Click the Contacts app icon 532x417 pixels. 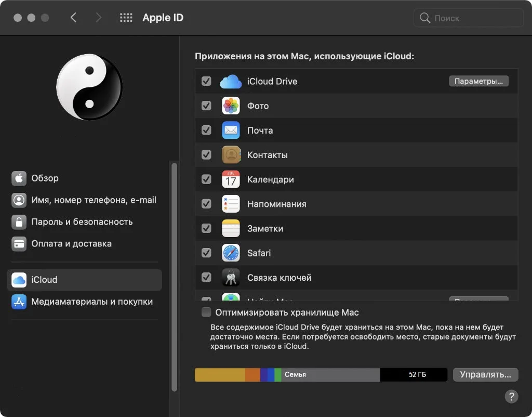(x=231, y=154)
